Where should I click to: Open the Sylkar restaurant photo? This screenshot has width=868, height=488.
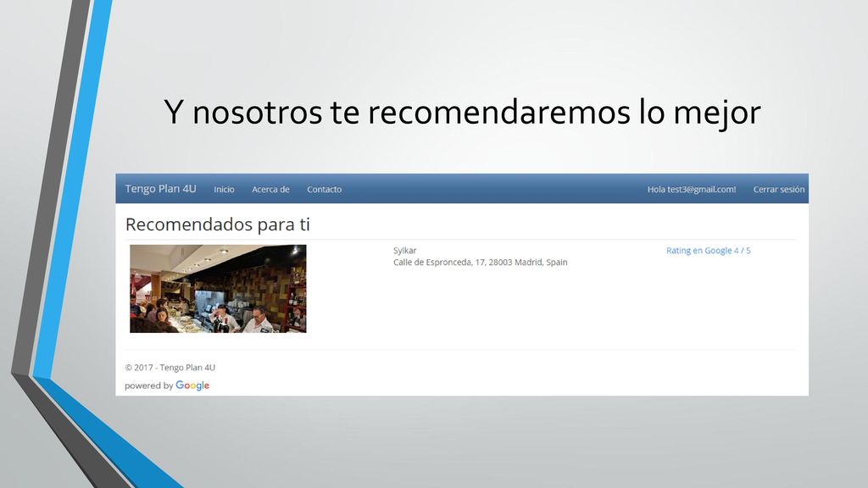(218, 289)
